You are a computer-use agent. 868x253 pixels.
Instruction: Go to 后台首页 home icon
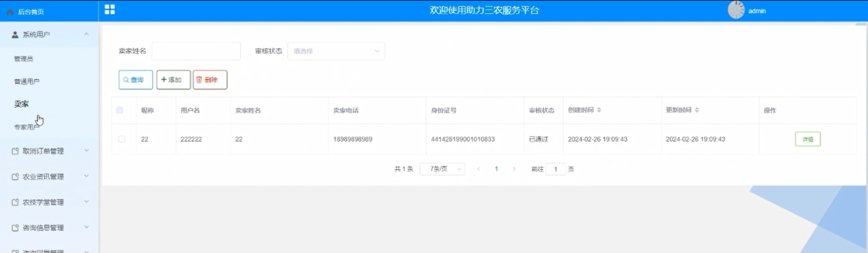pyautogui.click(x=10, y=12)
